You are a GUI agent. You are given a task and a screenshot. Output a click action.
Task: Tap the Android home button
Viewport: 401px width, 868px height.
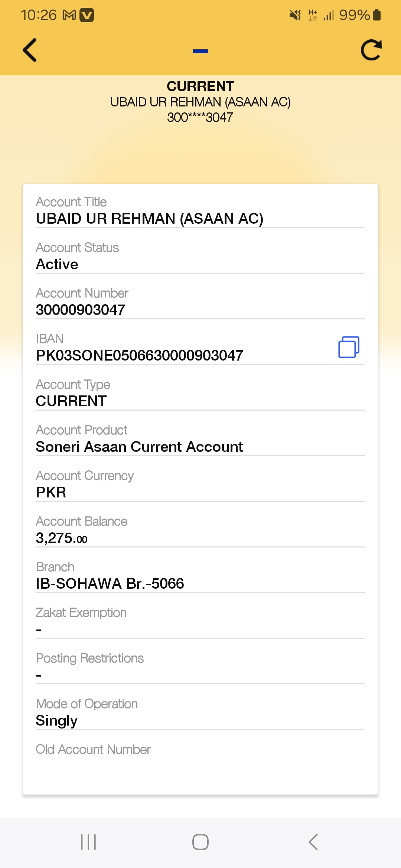pos(200,842)
